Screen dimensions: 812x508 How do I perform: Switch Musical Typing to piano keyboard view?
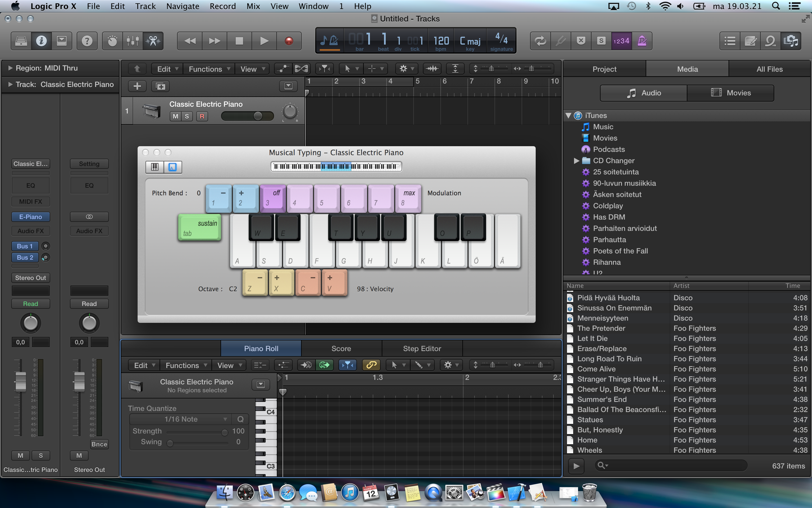click(155, 167)
